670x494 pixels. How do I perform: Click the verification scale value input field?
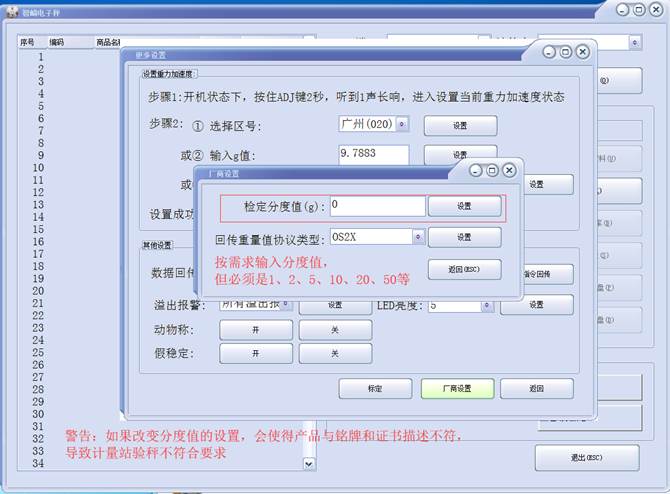(378, 206)
